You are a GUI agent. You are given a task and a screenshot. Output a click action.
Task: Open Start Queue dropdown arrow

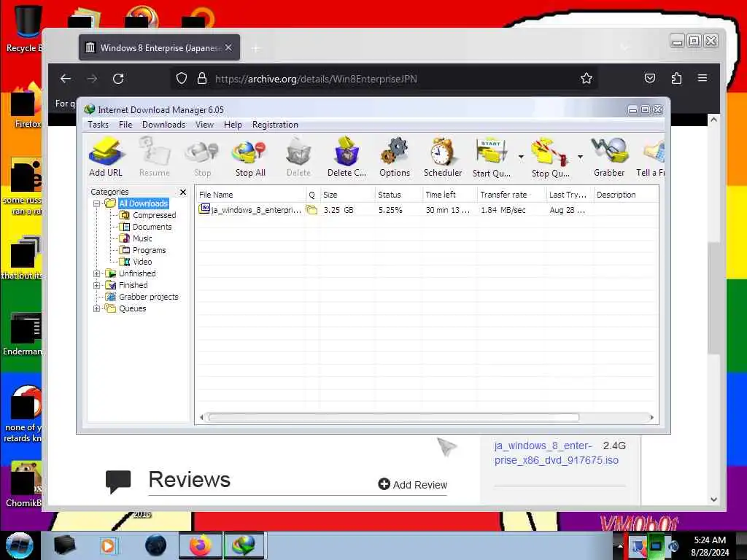click(x=521, y=157)
